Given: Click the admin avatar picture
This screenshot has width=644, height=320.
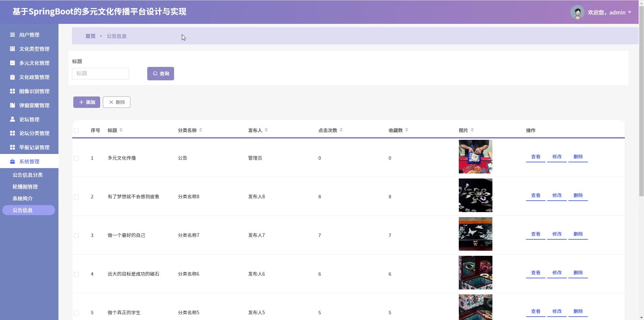Looking at the screenshot, I should pos(577,13).
